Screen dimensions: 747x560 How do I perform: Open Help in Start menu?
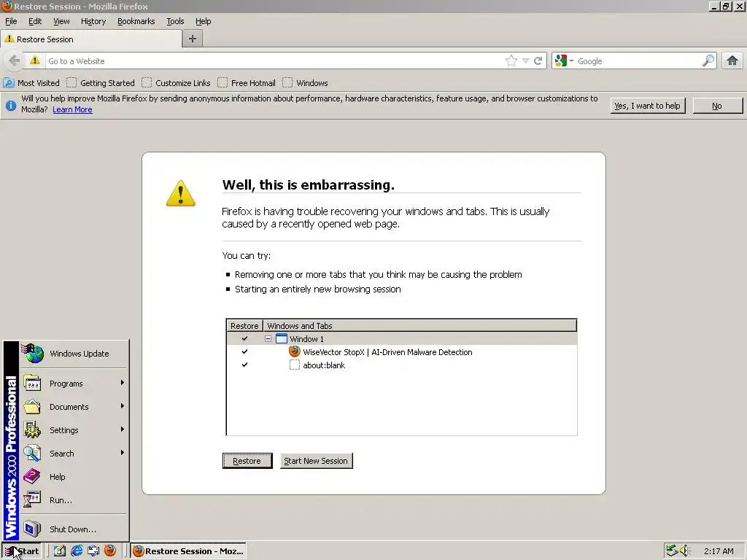[74, 477]
